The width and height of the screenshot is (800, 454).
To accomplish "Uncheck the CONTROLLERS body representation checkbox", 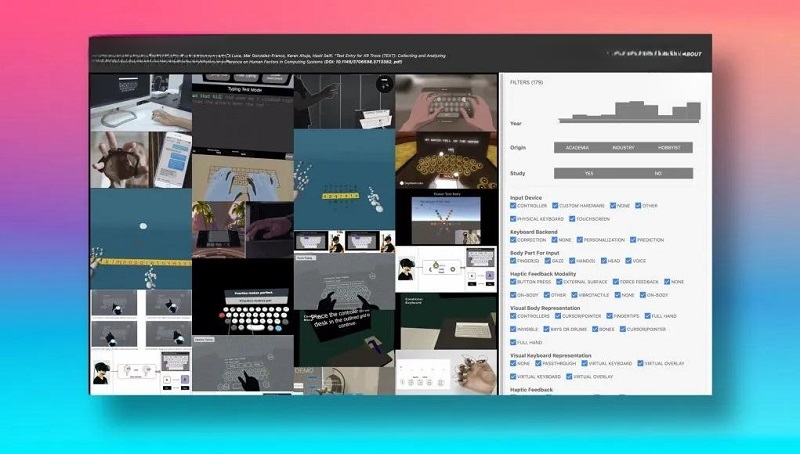I will (x=513, y=316).
